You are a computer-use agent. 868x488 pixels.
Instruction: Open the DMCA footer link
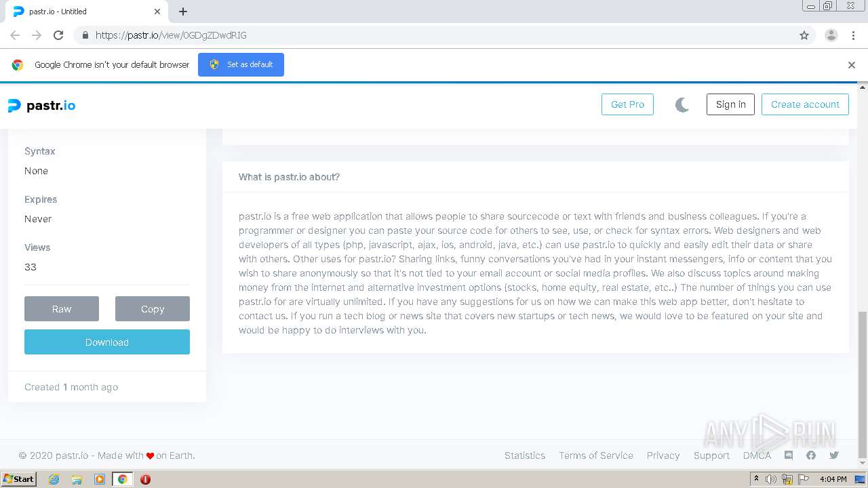(x=757, y=455)
